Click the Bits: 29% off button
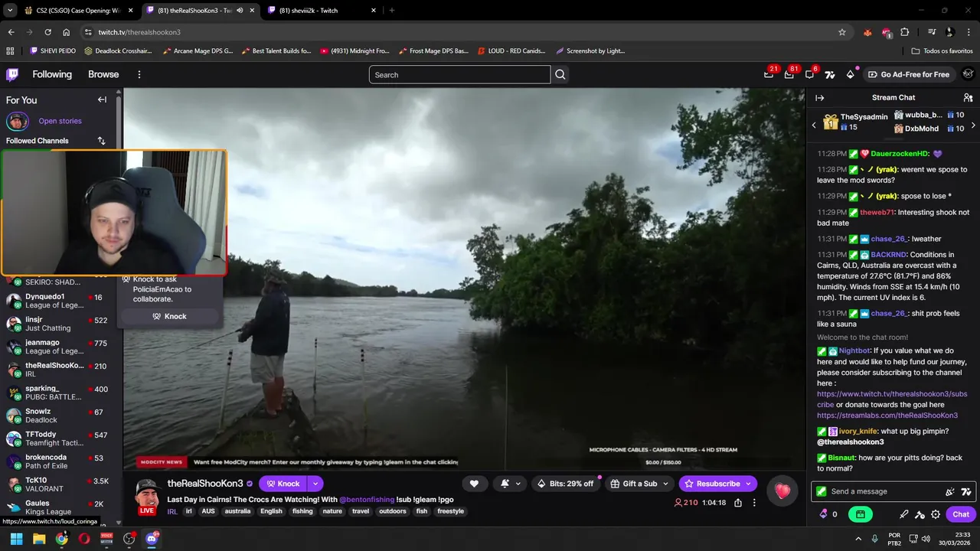Viewport: 980px width, 551px height. pos(566,484)
